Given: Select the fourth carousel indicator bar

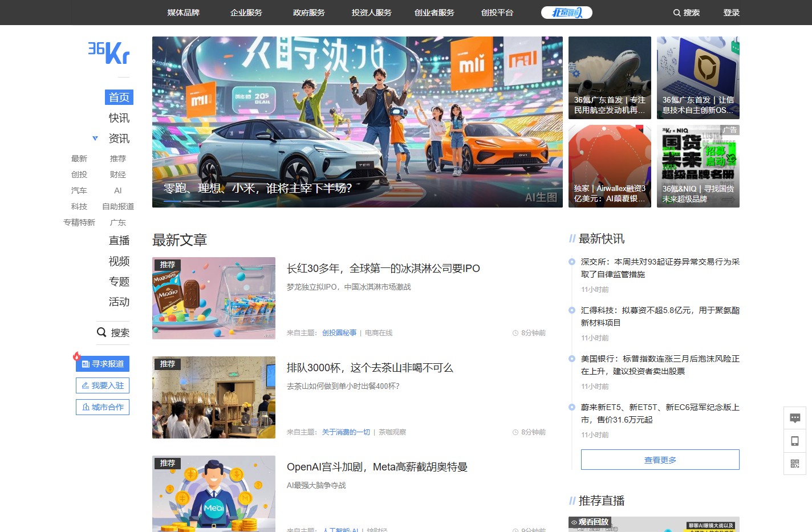Looking at the screenshot, I should [230, 201].
